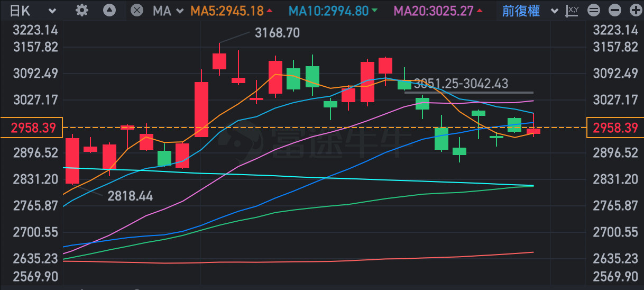Expand the 日K period dropdown arrow

52,11
